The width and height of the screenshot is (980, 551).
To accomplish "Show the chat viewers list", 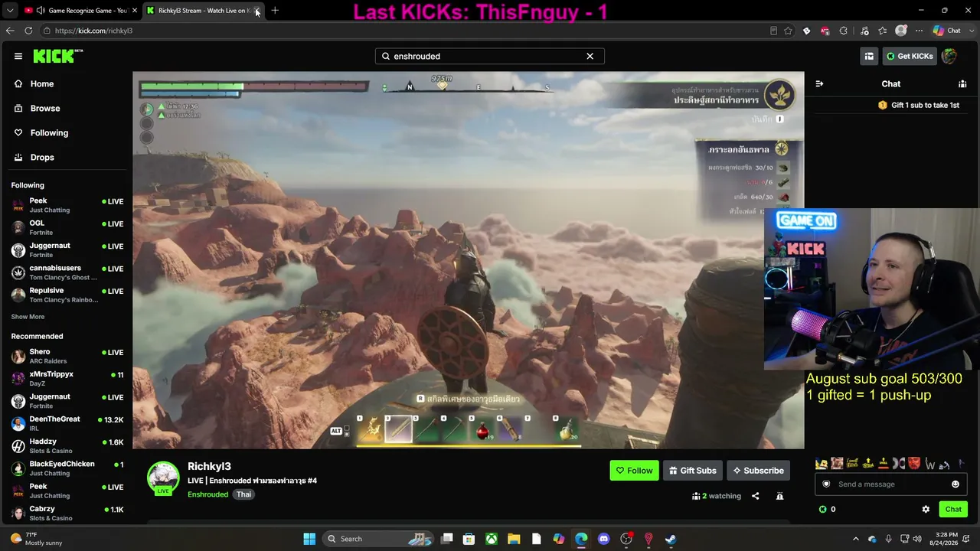I will click(x=962, y=84).
